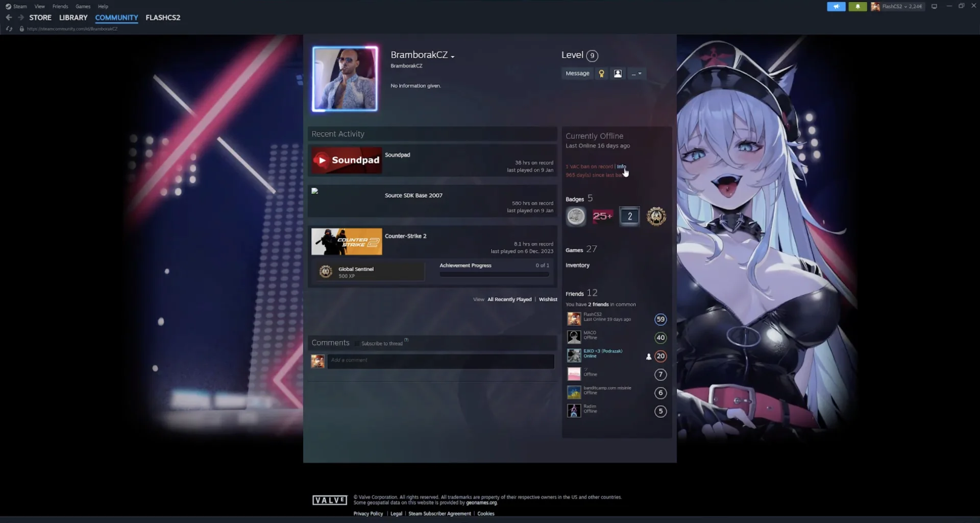Viewport: 980px width, 523px height.
Task: Click the level 59 badge of FlashCS2
Action: tap(660, 319)
